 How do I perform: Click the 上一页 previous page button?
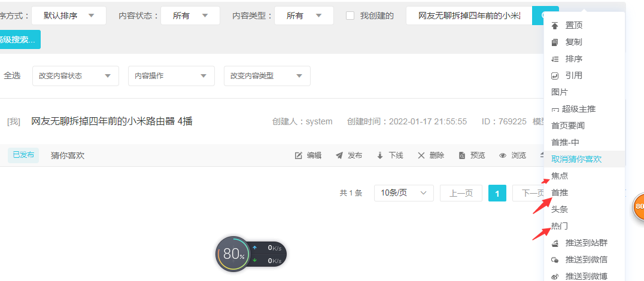pos(461,193)
